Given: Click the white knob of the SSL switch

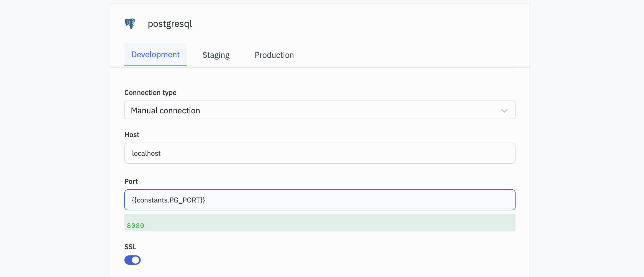Looking at the screenshot, I should [136, 260].
